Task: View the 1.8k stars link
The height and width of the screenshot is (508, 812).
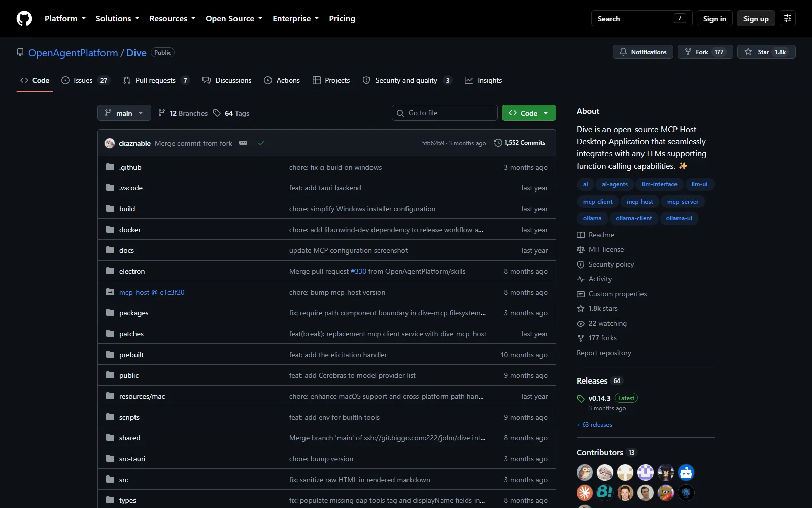Action: click(597, 308)
